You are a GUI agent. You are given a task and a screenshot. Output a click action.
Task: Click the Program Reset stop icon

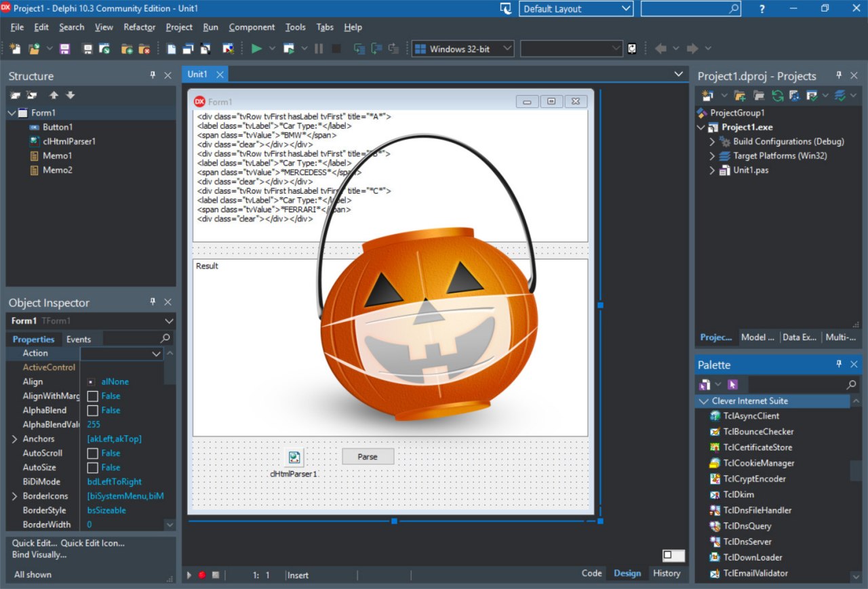click(336, 49)
